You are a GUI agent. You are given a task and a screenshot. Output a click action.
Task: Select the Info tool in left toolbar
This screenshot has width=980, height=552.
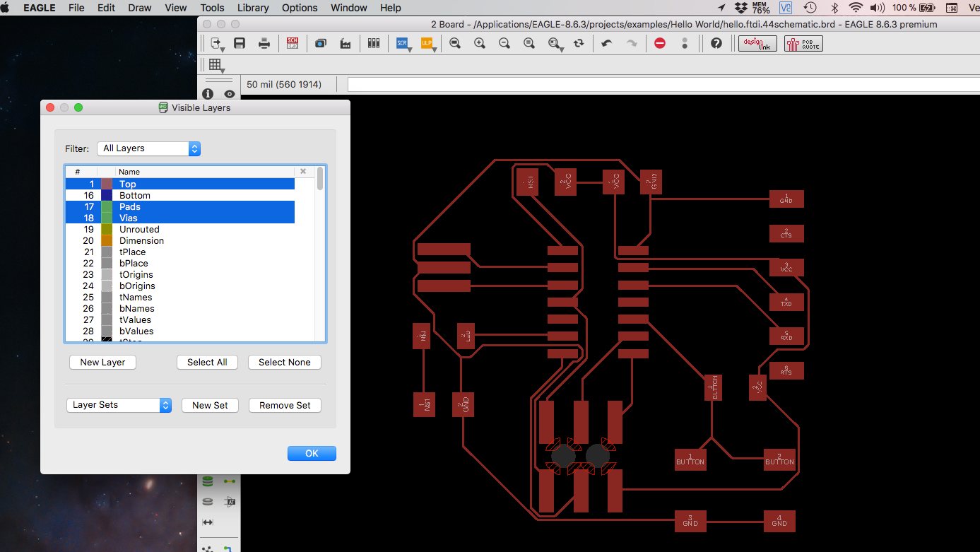pos(208,94)
